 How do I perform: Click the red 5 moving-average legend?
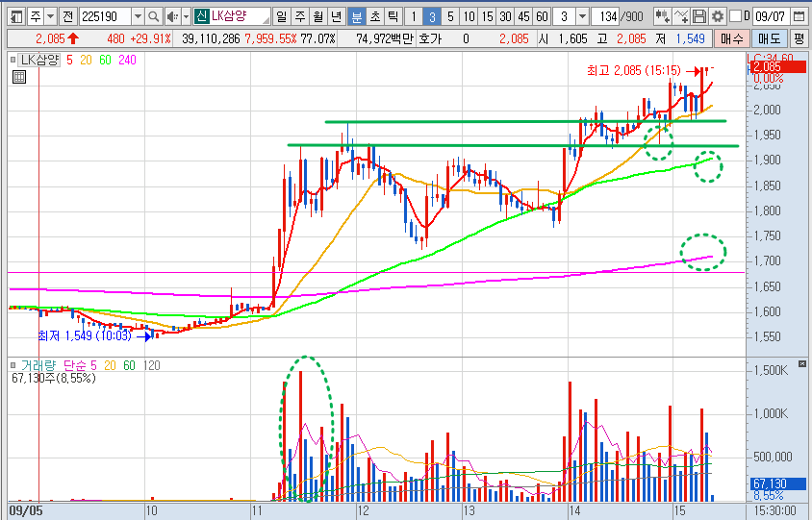coord(69,60)
